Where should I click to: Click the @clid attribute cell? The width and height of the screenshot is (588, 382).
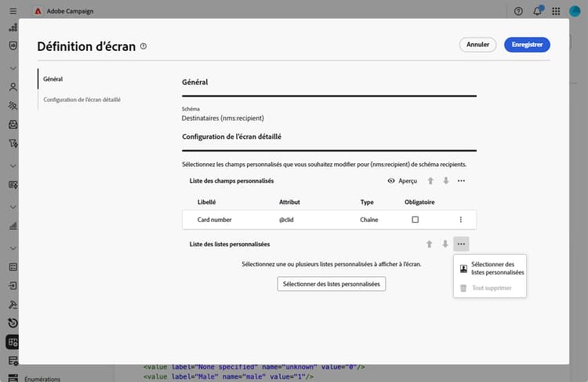286,220
